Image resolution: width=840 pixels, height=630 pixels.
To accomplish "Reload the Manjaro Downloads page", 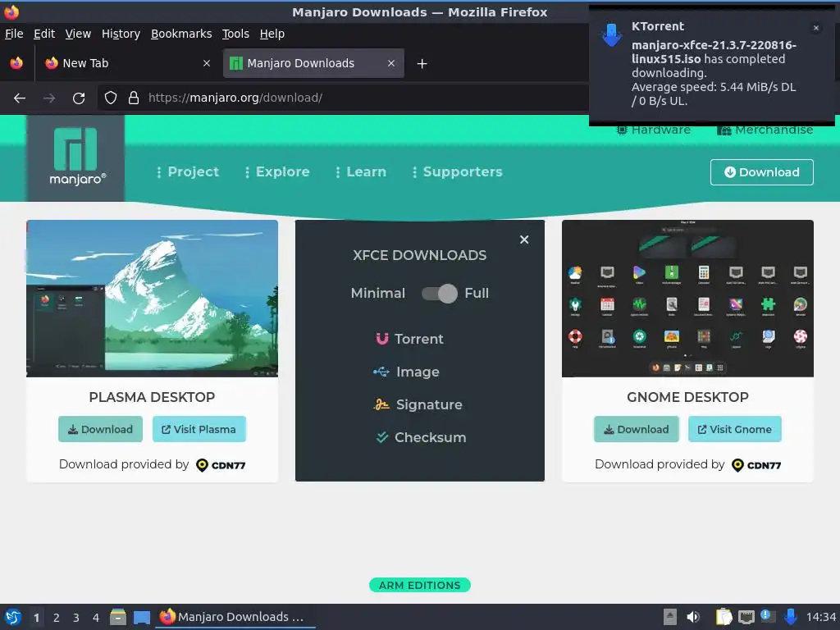I will pyautogui.click(x=79, y=98).
